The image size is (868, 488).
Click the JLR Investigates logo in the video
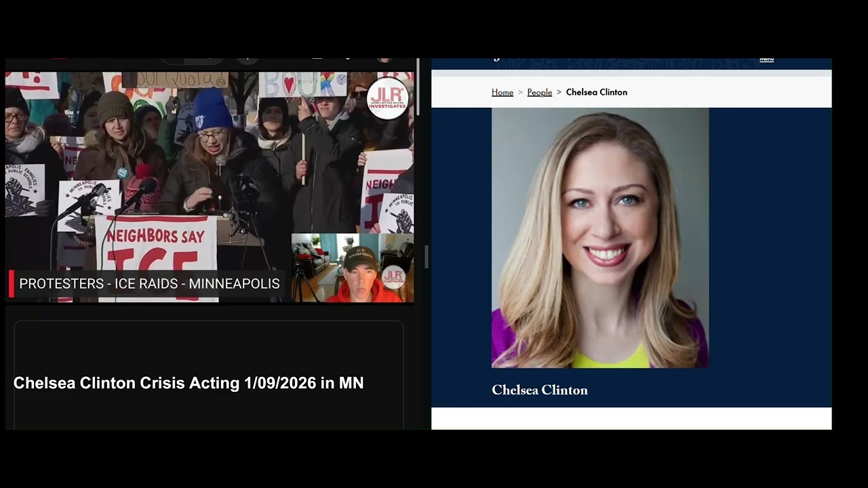click(x=387, y=98)
